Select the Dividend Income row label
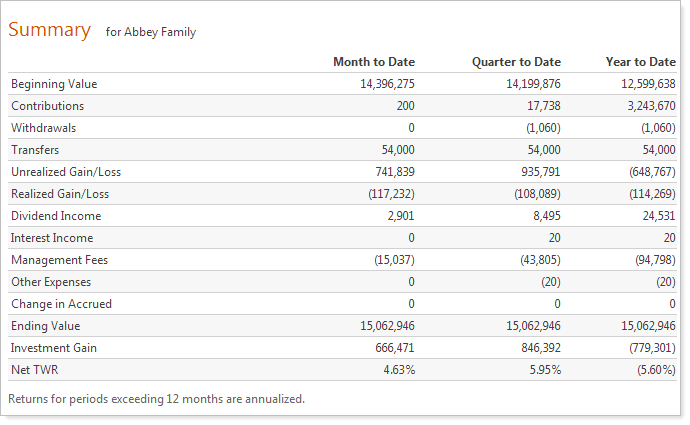 (56, 216)
